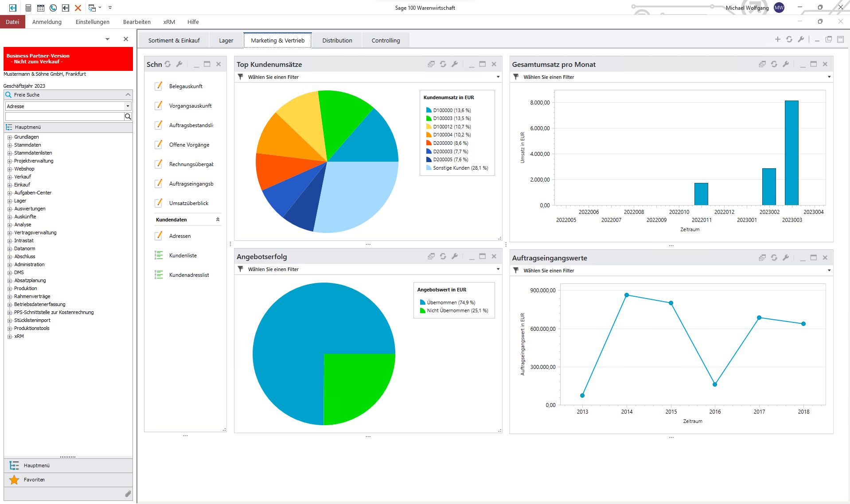Screen dimensions: 850x504
Task: Click the telephone icon in the top toolbar
Action: click(53, 8)
